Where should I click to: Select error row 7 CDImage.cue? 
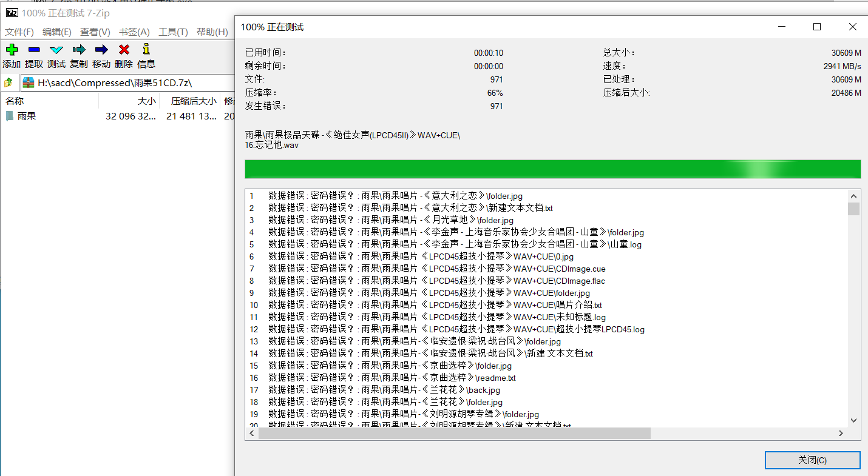click(546, 269)
